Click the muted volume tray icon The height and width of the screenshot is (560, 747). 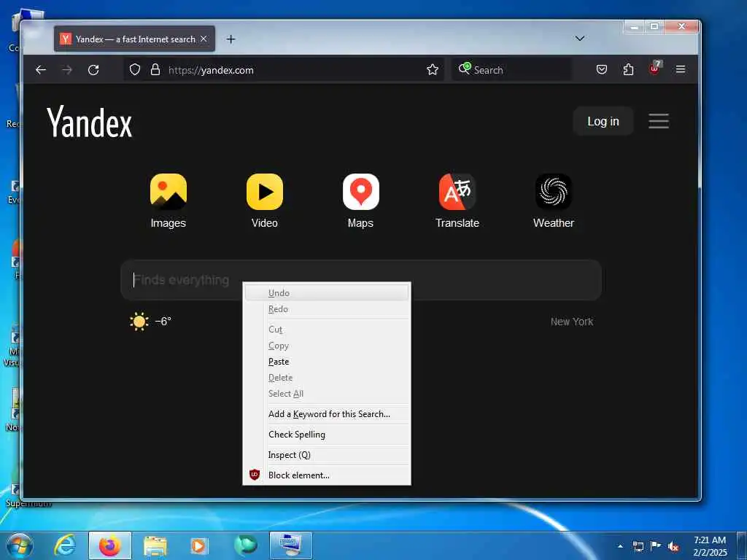[673, 546]
